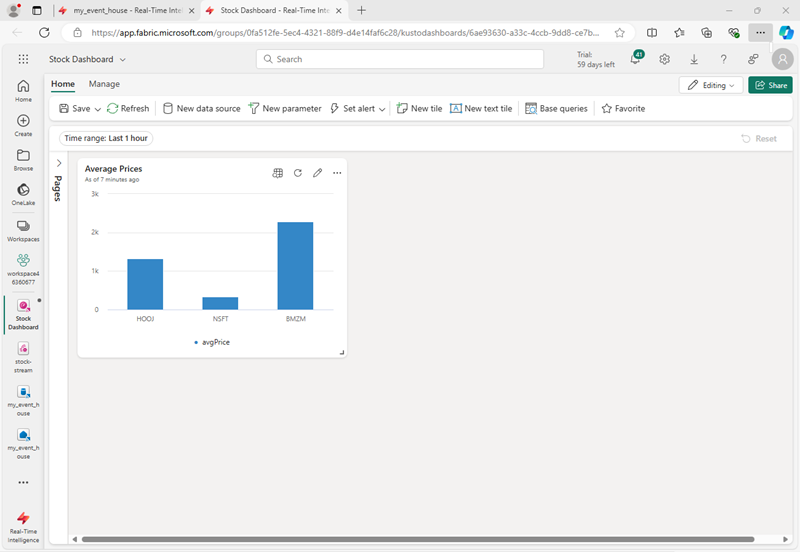This screenshot has width=800, height=552.
Task: Click the Share button
Action: pos(770,85)
